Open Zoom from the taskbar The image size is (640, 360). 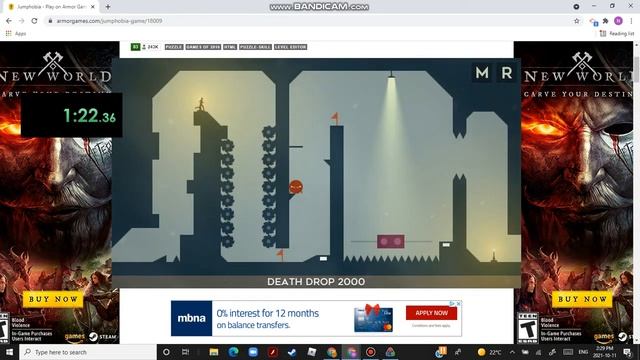(x=253, y=352)
